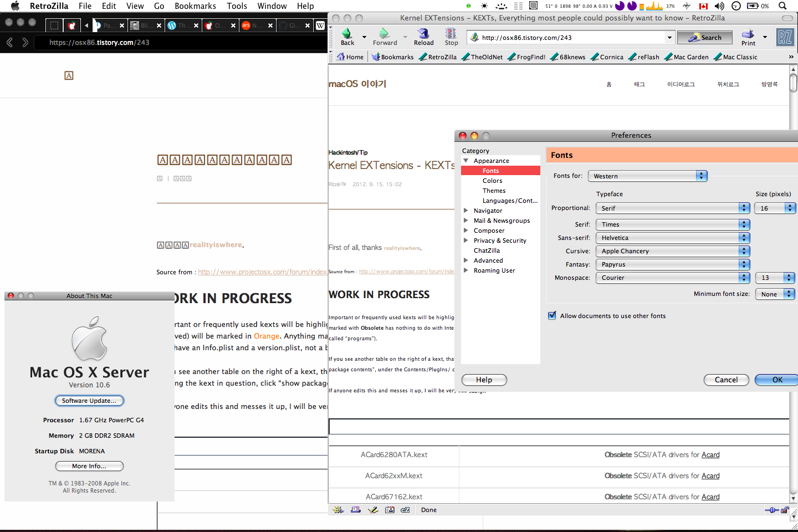This screenshot has height=532, width=798.
Task: Open the proportional size 16 dropdown
Action: point(775,208)
